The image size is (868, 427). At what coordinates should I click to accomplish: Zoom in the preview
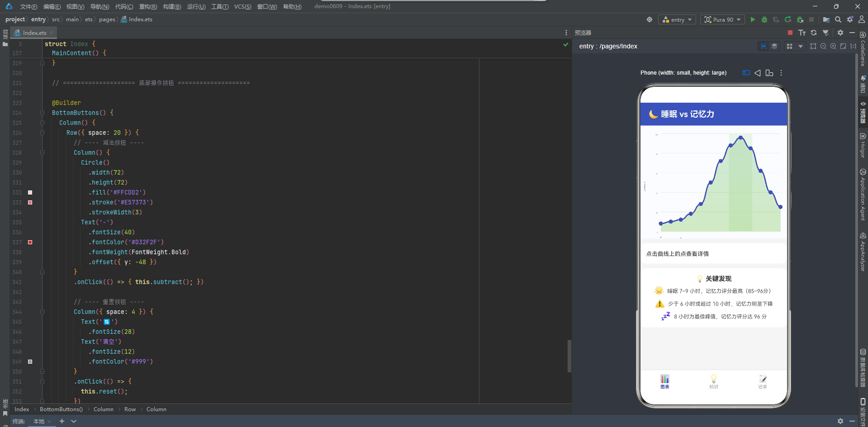(833, 46)
